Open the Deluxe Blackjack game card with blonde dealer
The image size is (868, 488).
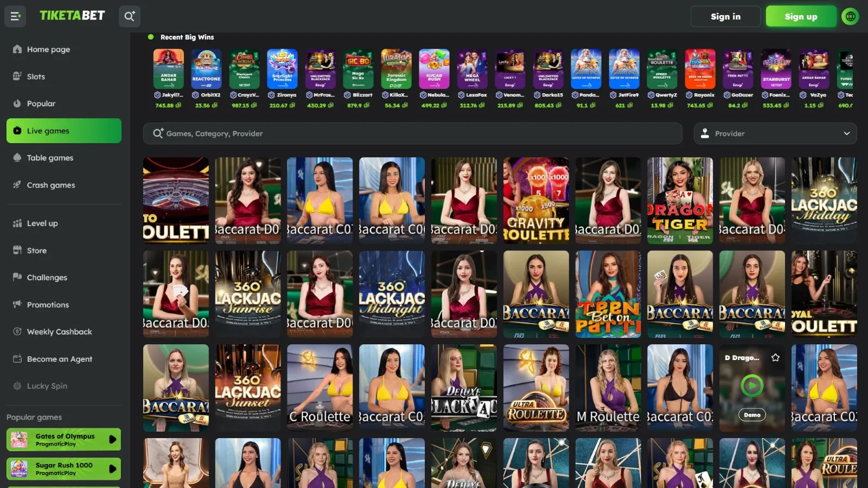464,388
